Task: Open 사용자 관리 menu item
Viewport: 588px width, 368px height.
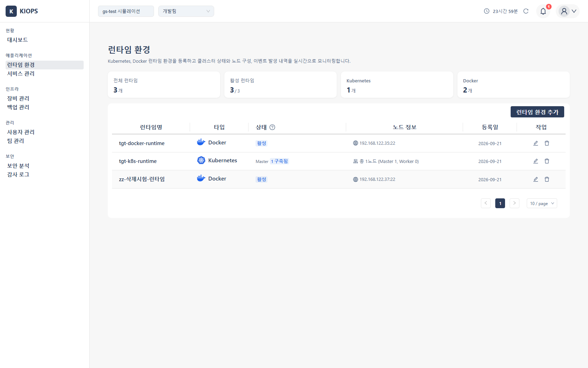Action: (x=44, y=132)
